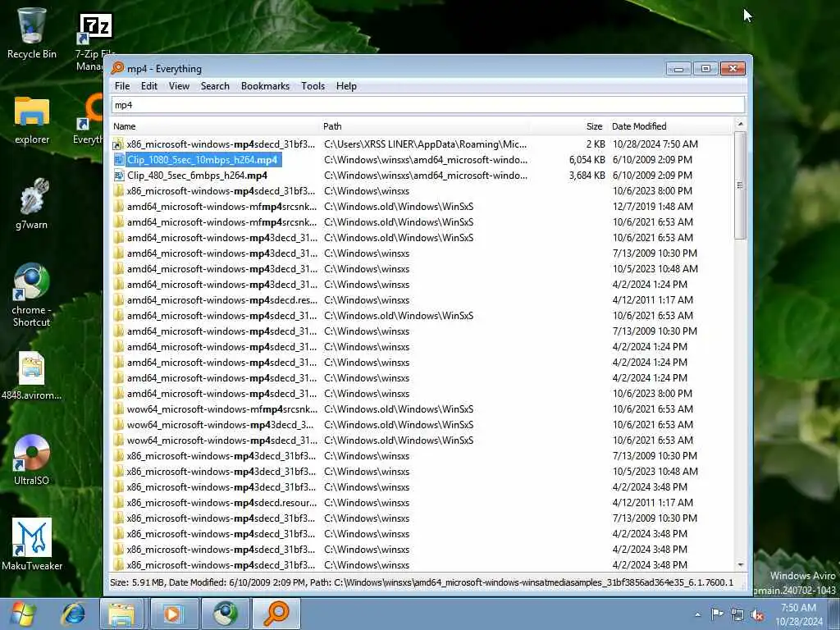Viewport: 840px width, 630px height.
Task: Open the 7-Zip File Manager shortcut
Action: (95, 42)
